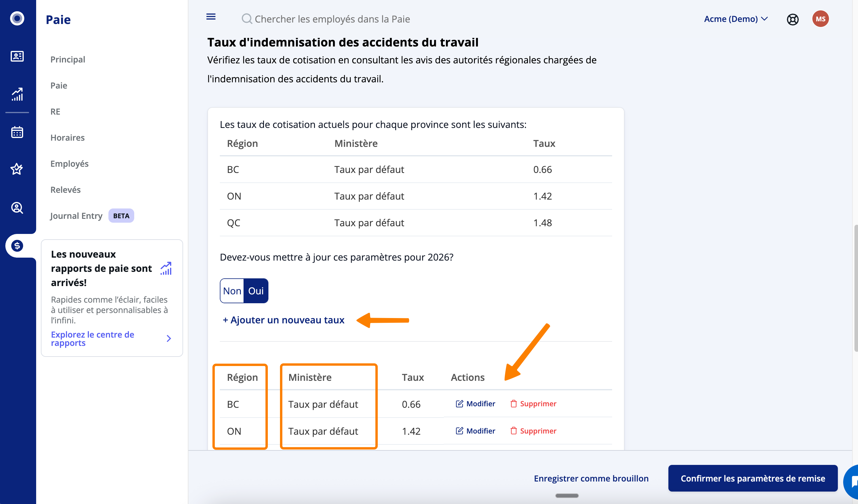Select 'Non' for updating 2026 settings
This screenshot has width=858, height=504.
click(x=232, y=291)
